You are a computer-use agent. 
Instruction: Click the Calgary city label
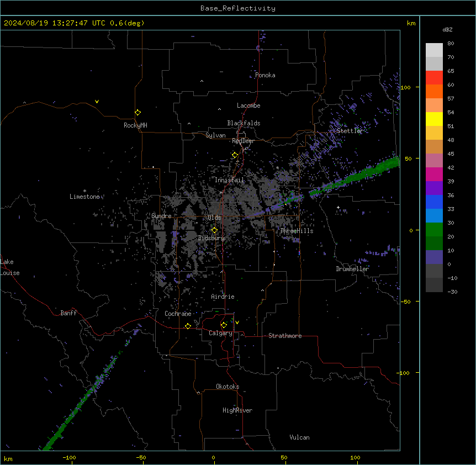220,333
